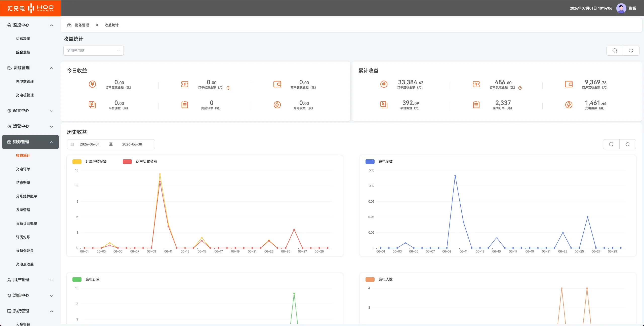
Task: Expand the 用户管理 menu chevron
Action: 52,280
